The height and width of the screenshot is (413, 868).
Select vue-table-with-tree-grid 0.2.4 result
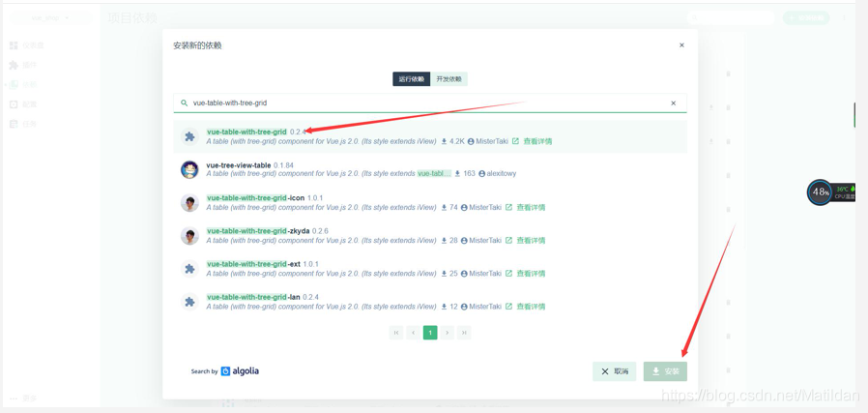(x=430, y=136)
